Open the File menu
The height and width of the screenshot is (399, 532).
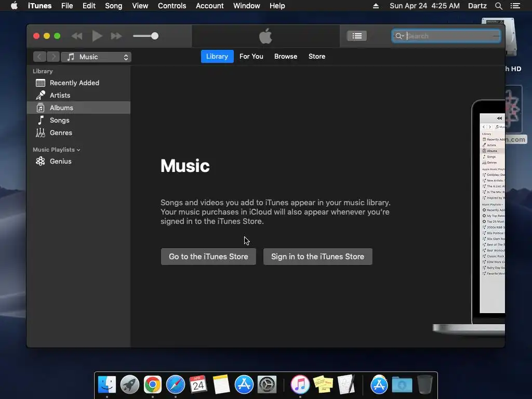click(67, 6)
